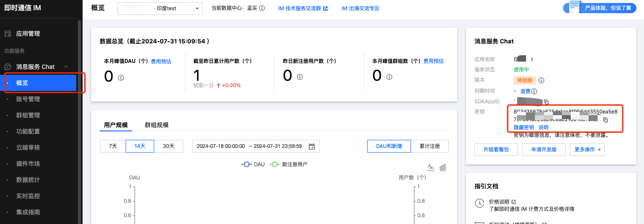Click info icon next to 退费
Image resolution: width=644 pixels, height=224 pixels.
tap(534, 91)
